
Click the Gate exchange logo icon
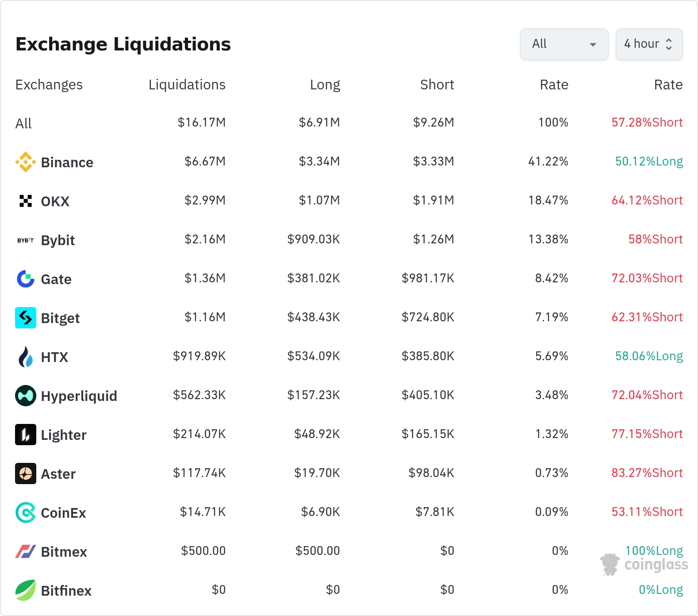(26, 279)
